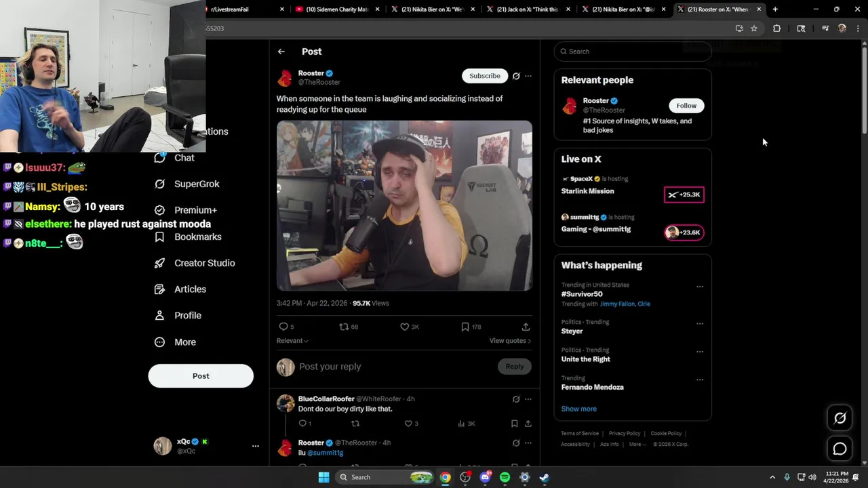Screen dimensions: 868x488
Task: Open Steam from the taskbar
Action: coord(544,477)
